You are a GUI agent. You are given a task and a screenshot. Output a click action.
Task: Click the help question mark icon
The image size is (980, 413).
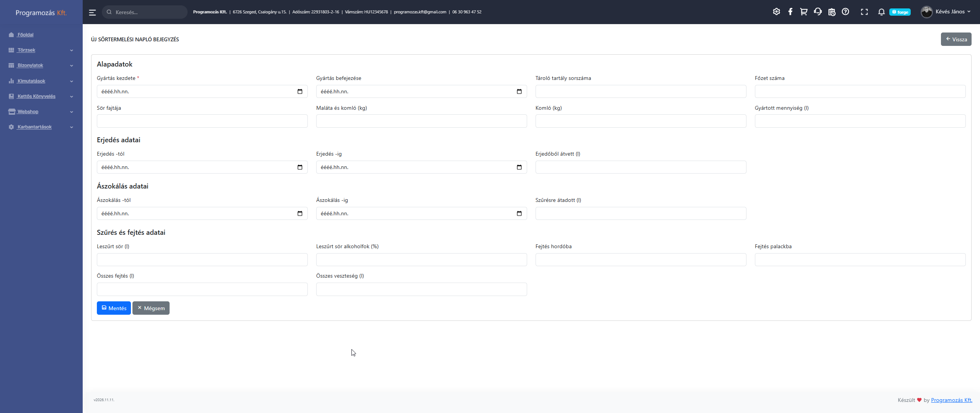pos(845,12)
